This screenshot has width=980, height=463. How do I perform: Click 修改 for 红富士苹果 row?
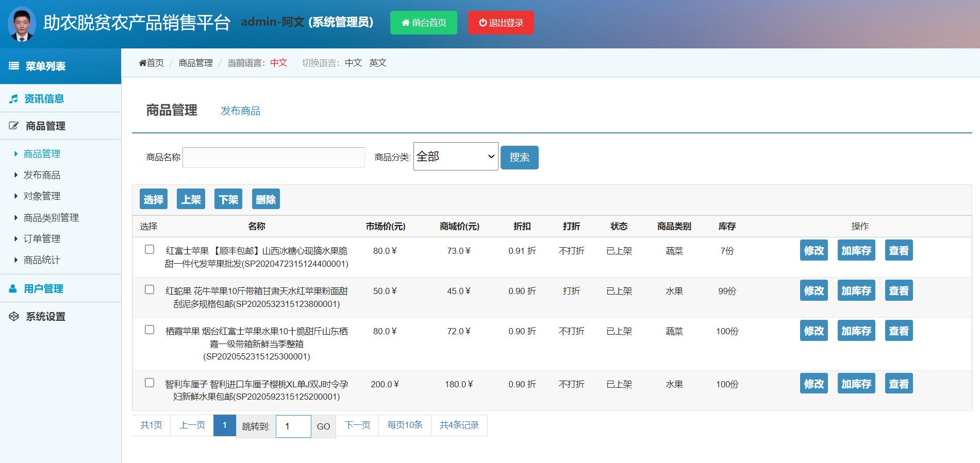coord(814,250)
